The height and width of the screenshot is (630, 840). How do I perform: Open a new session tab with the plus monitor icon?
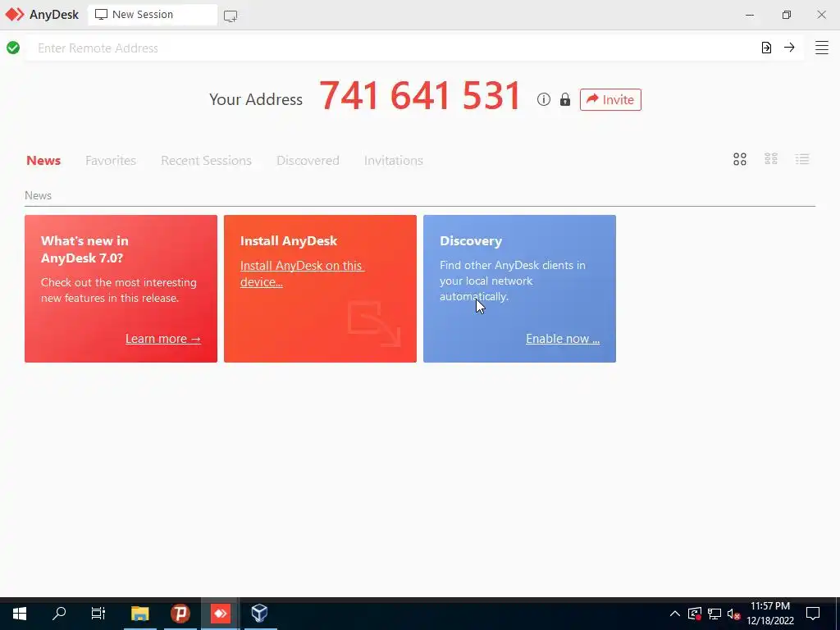click(231, 16)
